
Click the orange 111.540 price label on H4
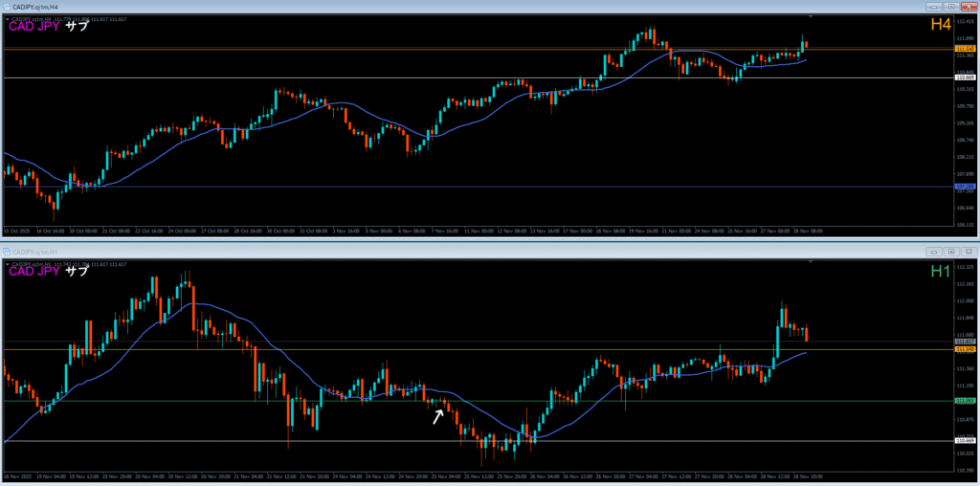point(965,48)
